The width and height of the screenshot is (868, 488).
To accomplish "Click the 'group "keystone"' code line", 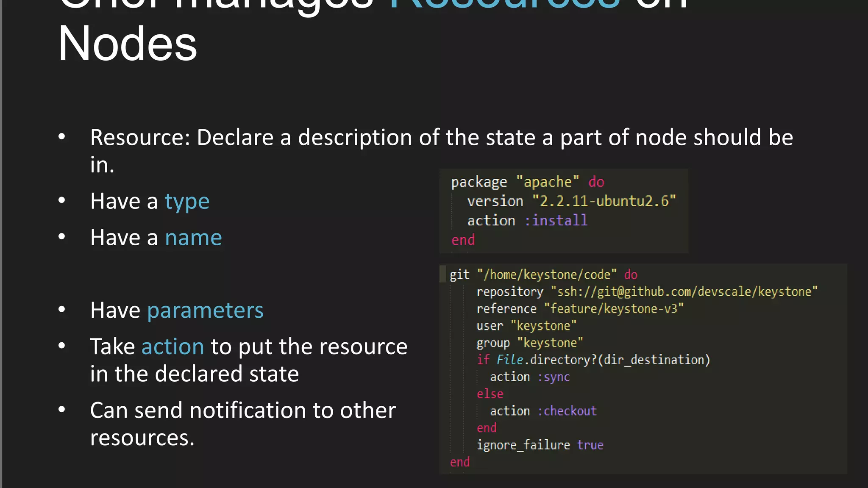I will [530, 343].
